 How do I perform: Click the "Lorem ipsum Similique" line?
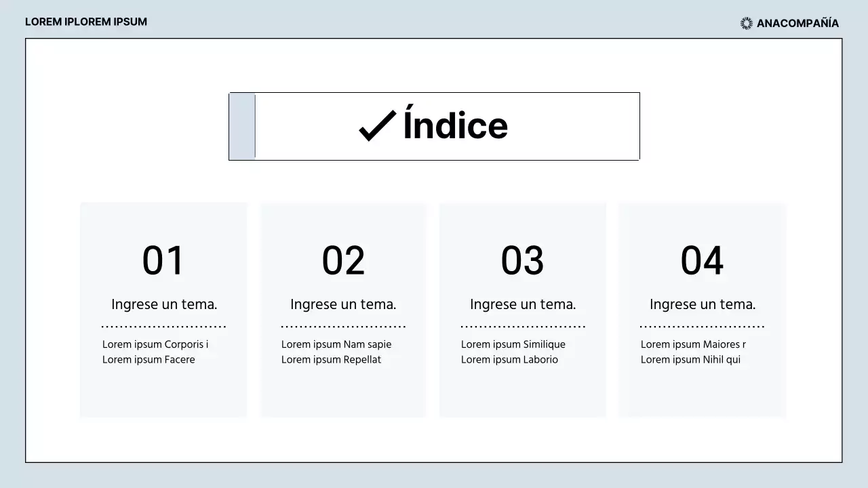point(513,344)
